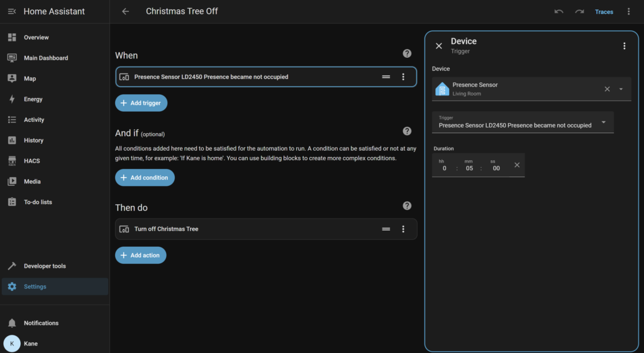Open the Device panel overflow menu
The width and height of the screenshot is (644, 353).
pos(624,46)
